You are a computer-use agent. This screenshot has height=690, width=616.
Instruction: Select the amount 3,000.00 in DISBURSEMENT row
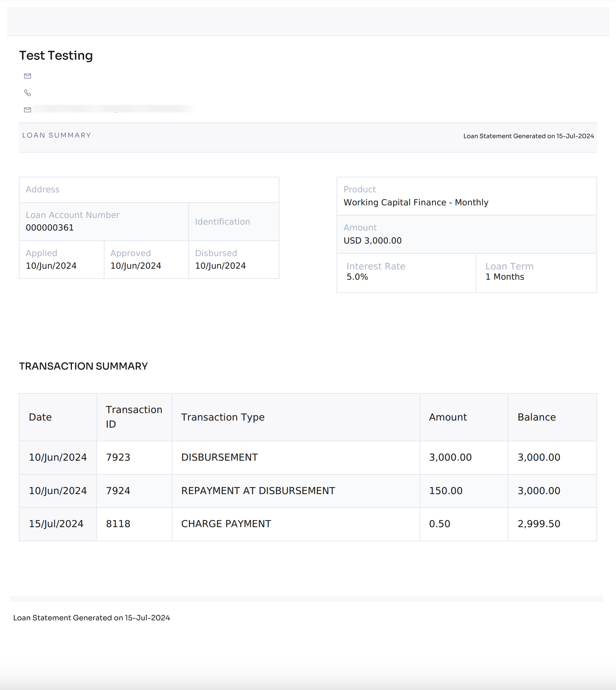click(x=450, y=458)
